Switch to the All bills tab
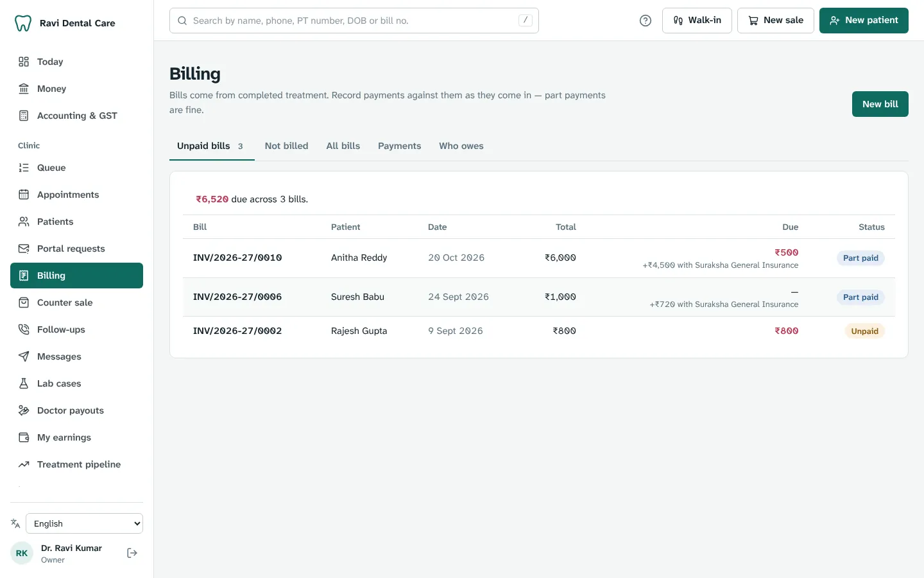Viewport: 924px width, 578px height. pyautogui.click(x=343, y=146)
